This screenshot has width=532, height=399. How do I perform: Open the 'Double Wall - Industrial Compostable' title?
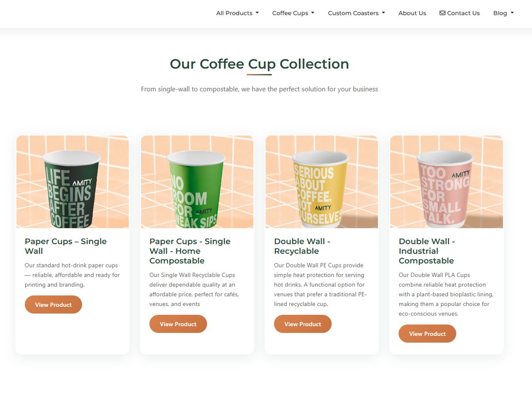[427, 251]
